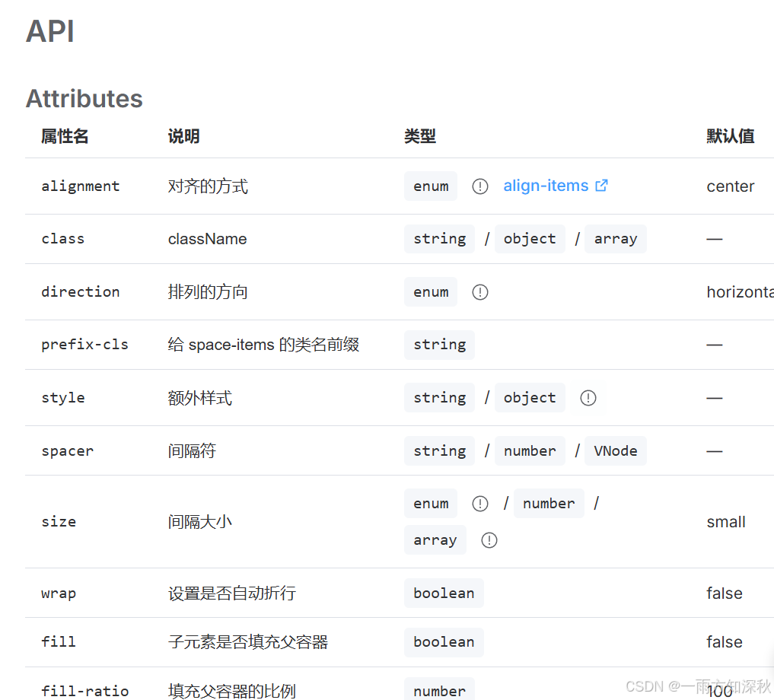
Task: Click the info icon beside alignment enum
Action: pyautogui.click(x=479, y=186)
